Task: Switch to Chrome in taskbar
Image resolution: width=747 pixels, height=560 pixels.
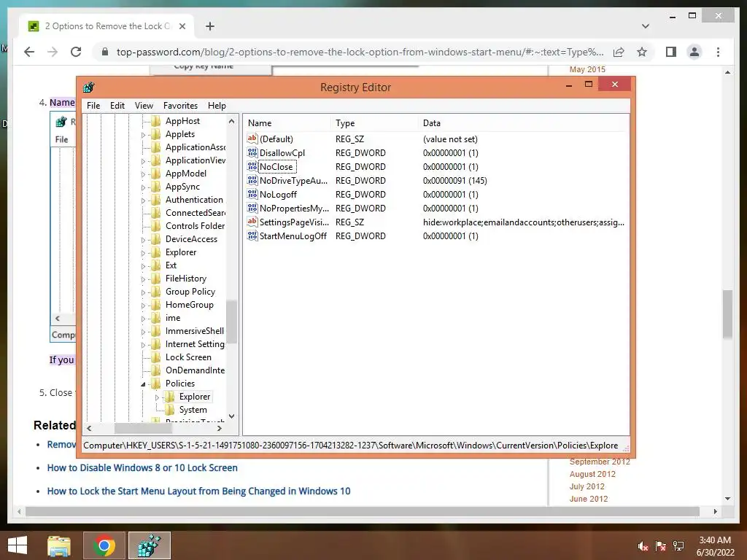Action: click(104, 545)
